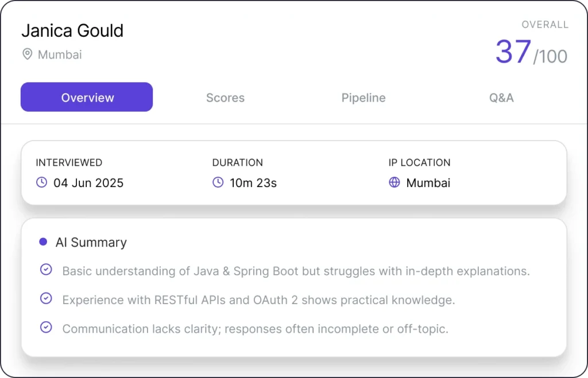Click check icon for RESTful APIs point

point(46,299)
